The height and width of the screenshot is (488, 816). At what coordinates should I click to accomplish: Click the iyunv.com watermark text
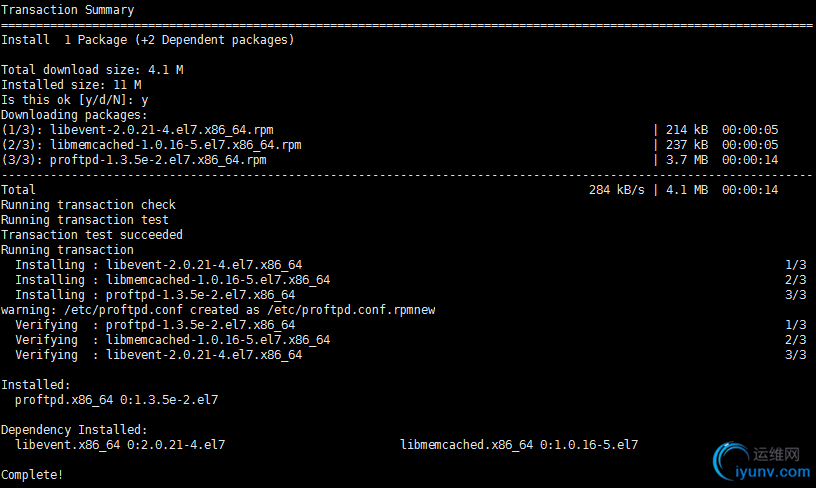pyautogui.click(x=773, y=472)
